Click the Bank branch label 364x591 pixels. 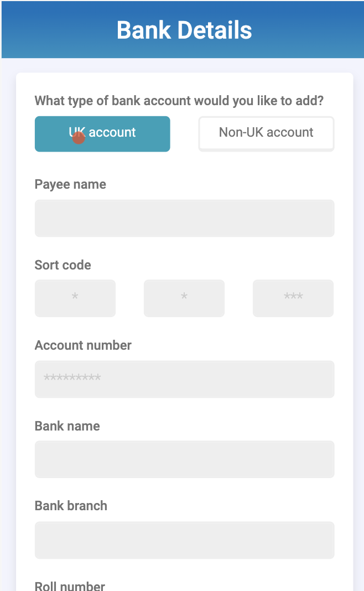click(71, 506)
